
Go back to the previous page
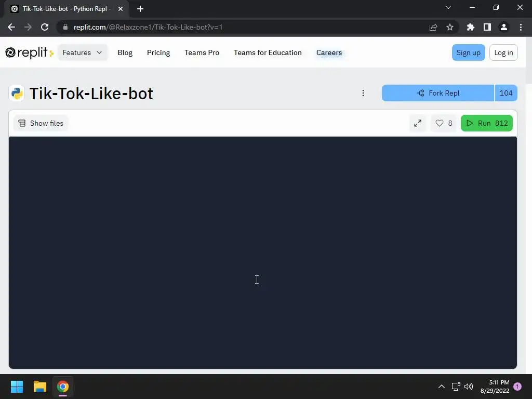(x=11, y=27)
